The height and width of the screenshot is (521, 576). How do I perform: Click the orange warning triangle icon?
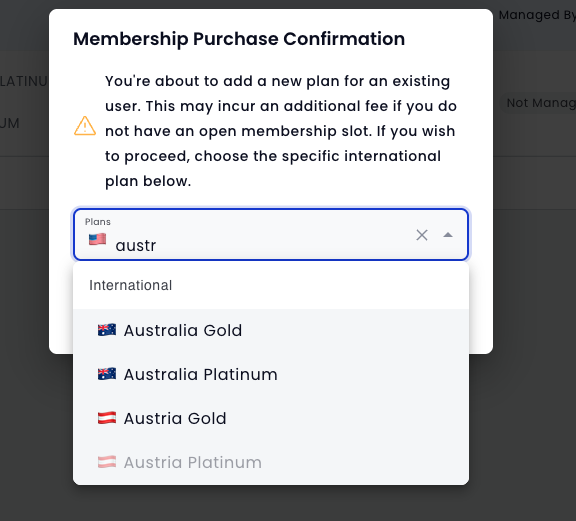click(x=85, y=126)
